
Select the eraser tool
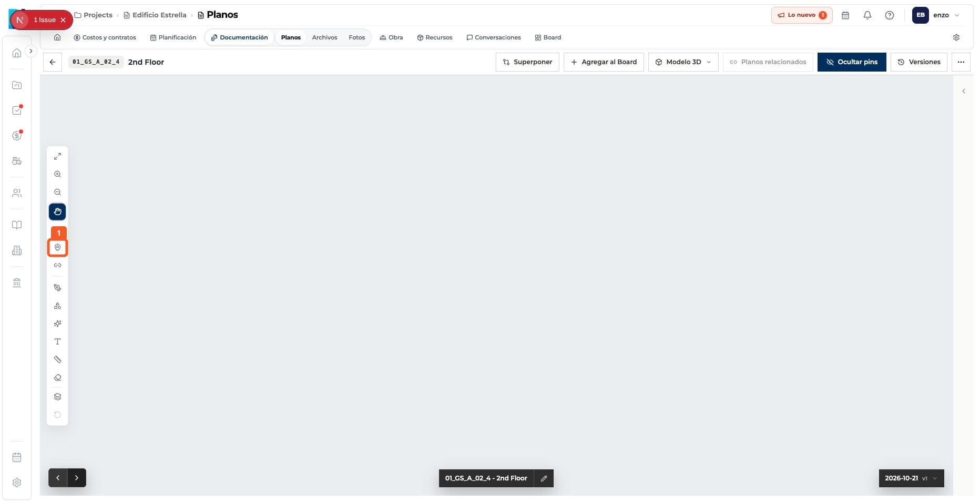click(57, 377)
